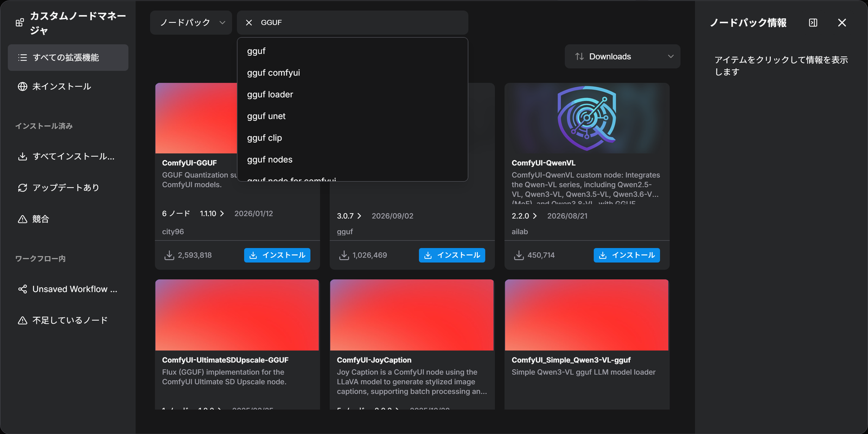This screenshot has height=434, width=868.
Task: Click the 2026/08/21 date on ComfyUI-QwenVL
Action: pyautogui.click(x=567, y=216)
